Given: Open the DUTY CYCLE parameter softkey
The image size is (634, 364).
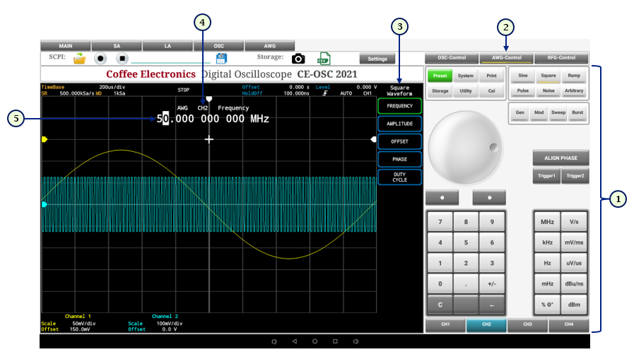Looking at the screenshot, I should pos(399,177).
